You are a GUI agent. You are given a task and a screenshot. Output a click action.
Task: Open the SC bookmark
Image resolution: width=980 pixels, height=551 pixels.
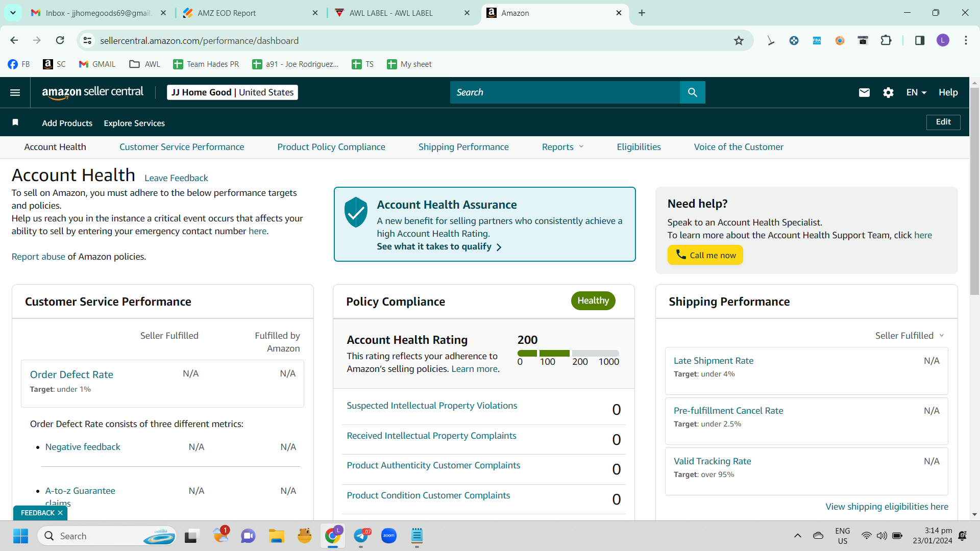coord(55,64)
